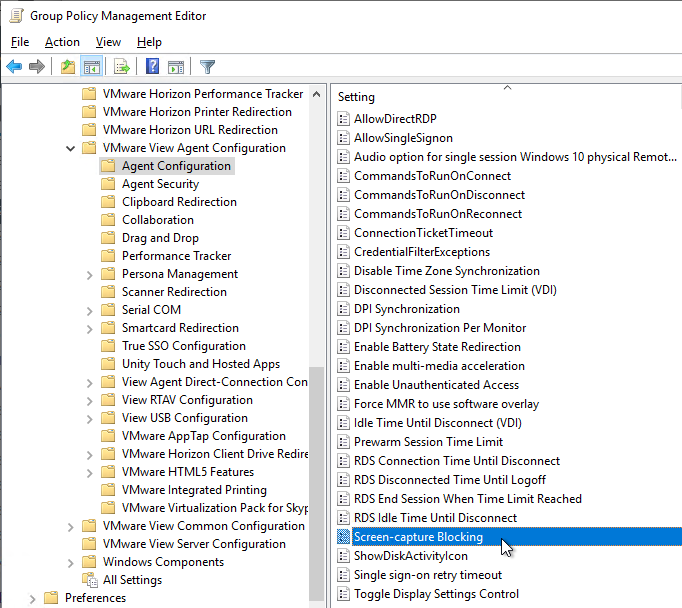Select Single sign-on retry timeout setting

tap(428, 575)
